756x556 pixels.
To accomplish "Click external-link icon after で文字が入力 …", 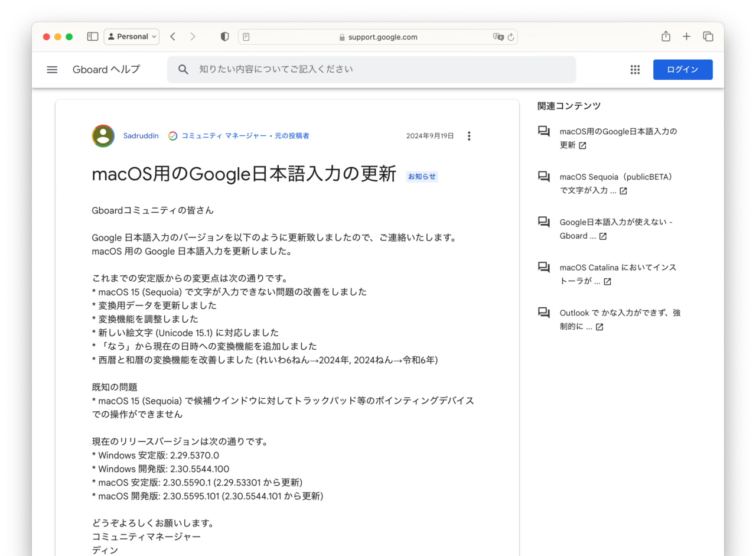I will pos(623,191).
